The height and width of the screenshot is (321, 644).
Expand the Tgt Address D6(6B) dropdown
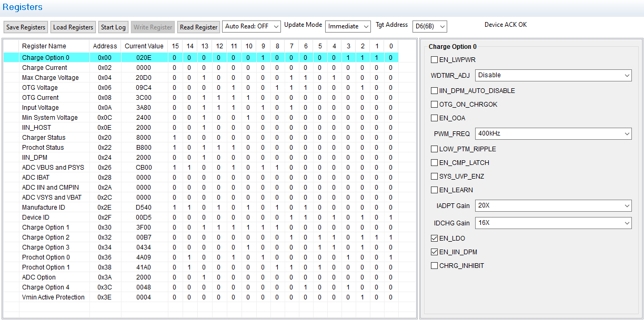pos(429,26)
